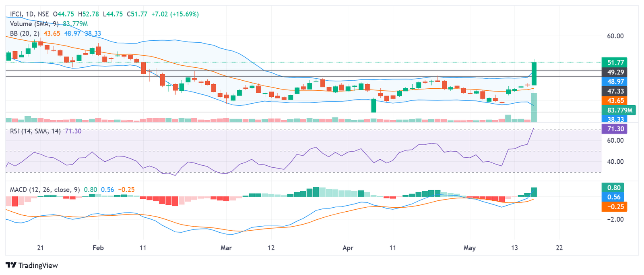Image resolution: width=644 pixels, height=275 pixels.
Task: Select the orange -0.25 MACD signal tag
Action: 614,207
